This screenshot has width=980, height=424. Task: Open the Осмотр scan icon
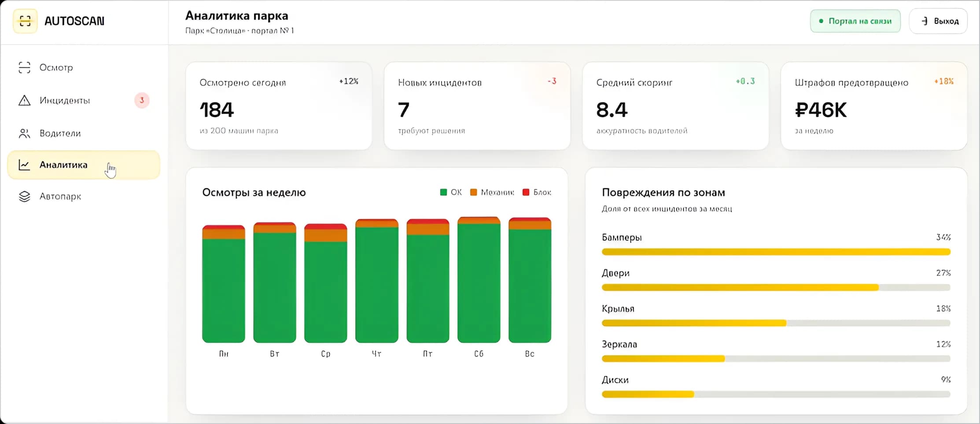pos(25,67)
